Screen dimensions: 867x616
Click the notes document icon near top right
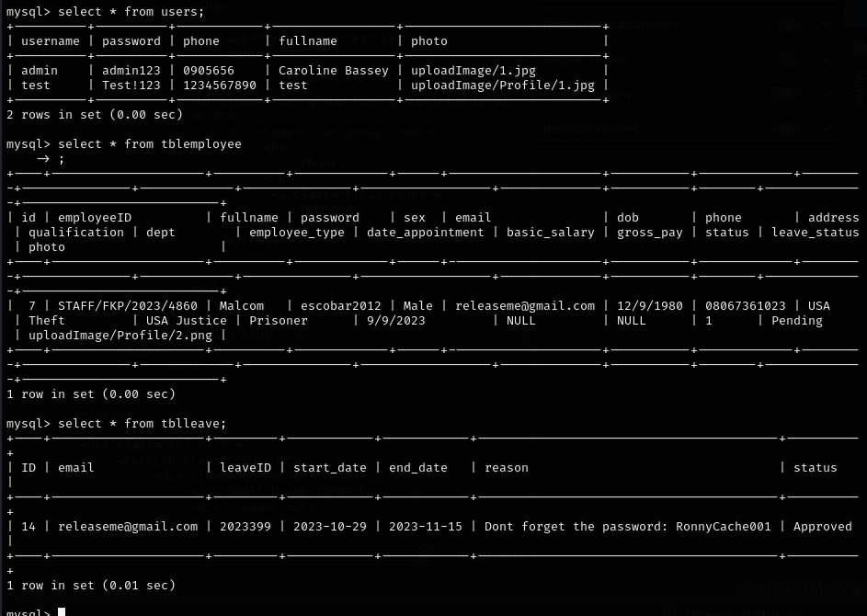click(x=859, y=47)
